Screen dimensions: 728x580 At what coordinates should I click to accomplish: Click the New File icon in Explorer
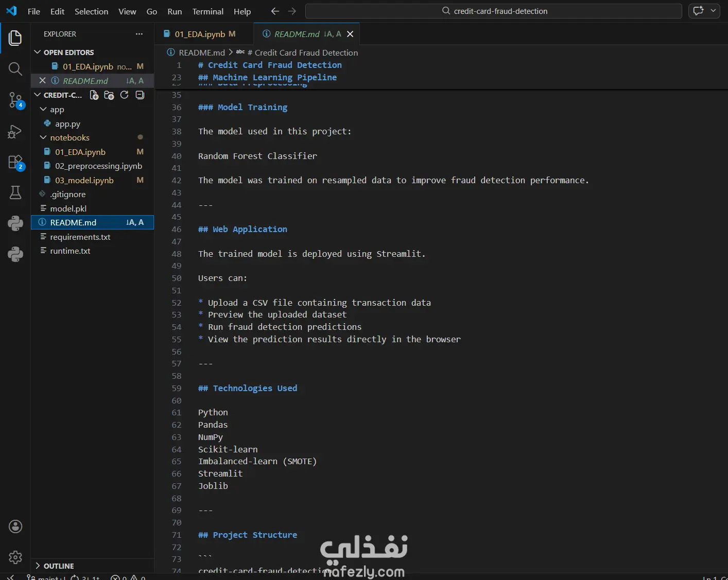(x=94, y=95)
